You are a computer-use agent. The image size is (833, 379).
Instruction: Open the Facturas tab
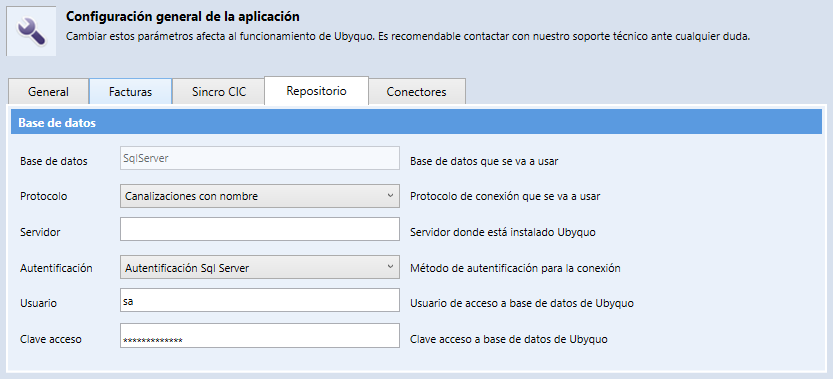130,91
